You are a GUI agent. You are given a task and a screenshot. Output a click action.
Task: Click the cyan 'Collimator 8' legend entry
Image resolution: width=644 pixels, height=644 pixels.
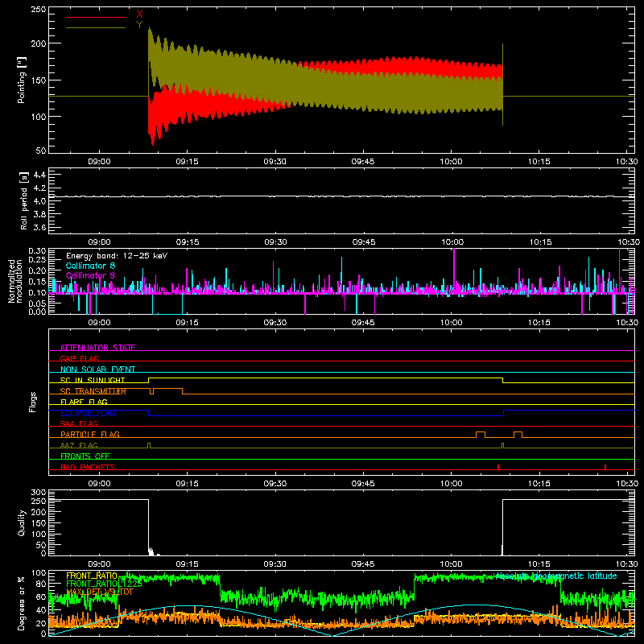90,266
